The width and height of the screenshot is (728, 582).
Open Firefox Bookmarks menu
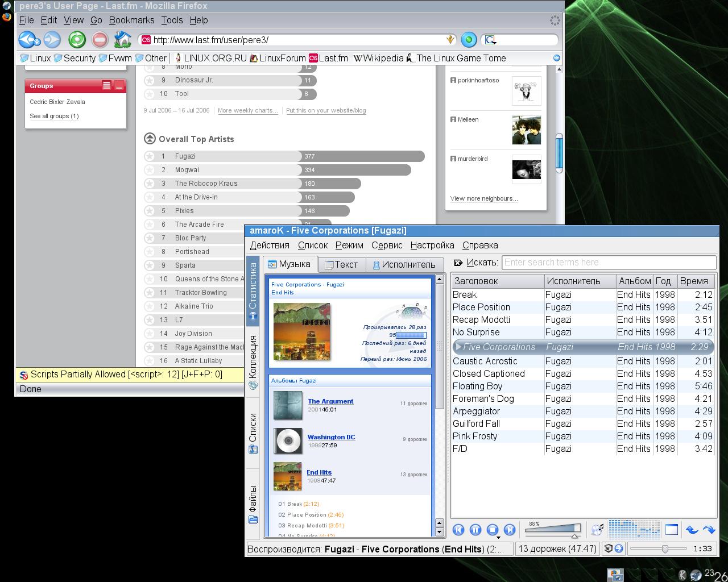point(131,20)
